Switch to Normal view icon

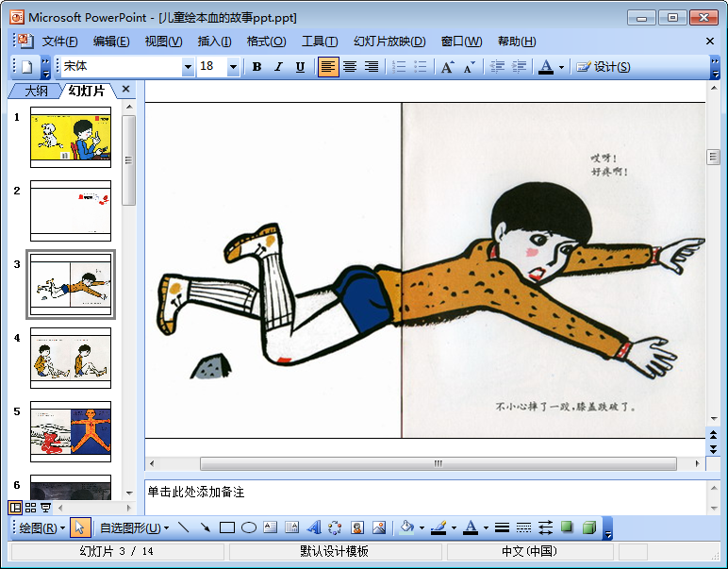15,508
